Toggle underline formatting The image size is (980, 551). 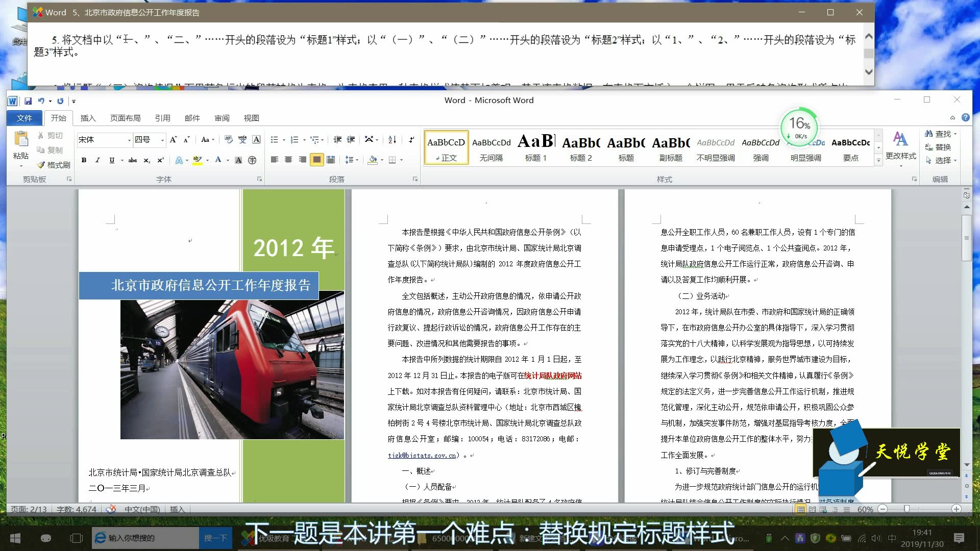pos(112,160)
